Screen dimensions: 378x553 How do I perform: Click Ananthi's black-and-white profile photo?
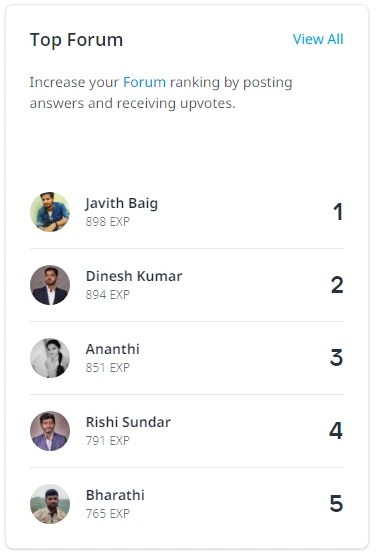click(50, 358)
